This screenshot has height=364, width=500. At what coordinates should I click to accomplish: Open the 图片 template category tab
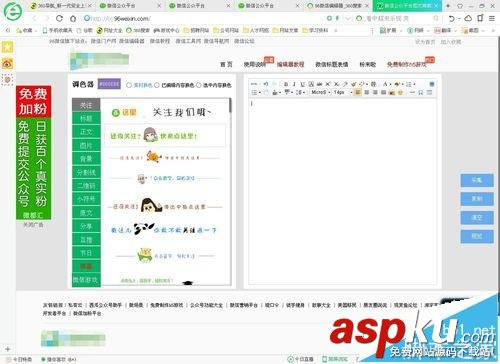(86, 146)
